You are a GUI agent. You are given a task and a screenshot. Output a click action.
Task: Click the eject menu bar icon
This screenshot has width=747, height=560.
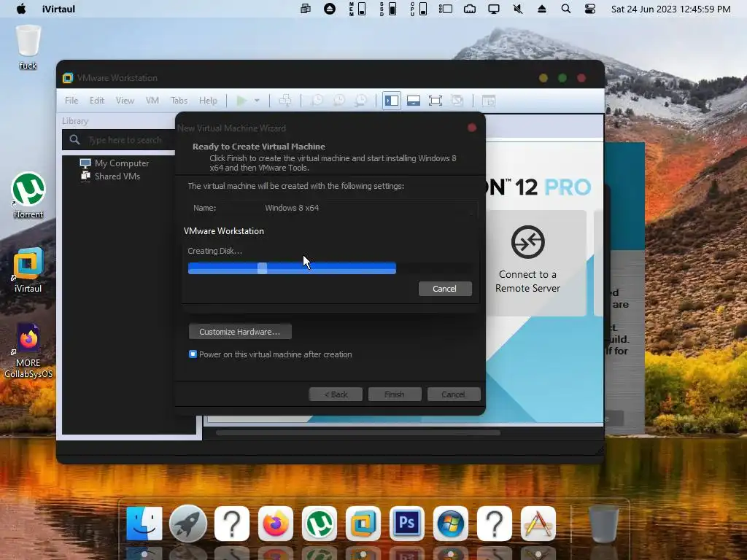tap(542, 9)
